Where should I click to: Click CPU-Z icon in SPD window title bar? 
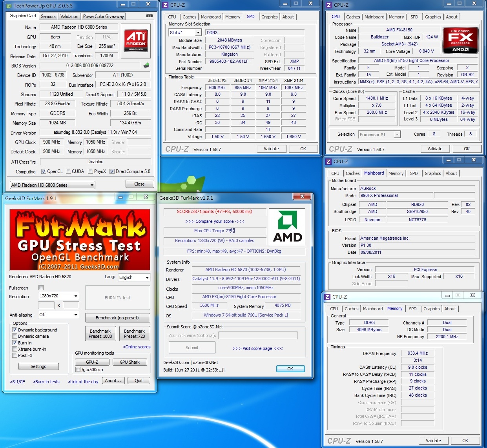pos(166,5)
